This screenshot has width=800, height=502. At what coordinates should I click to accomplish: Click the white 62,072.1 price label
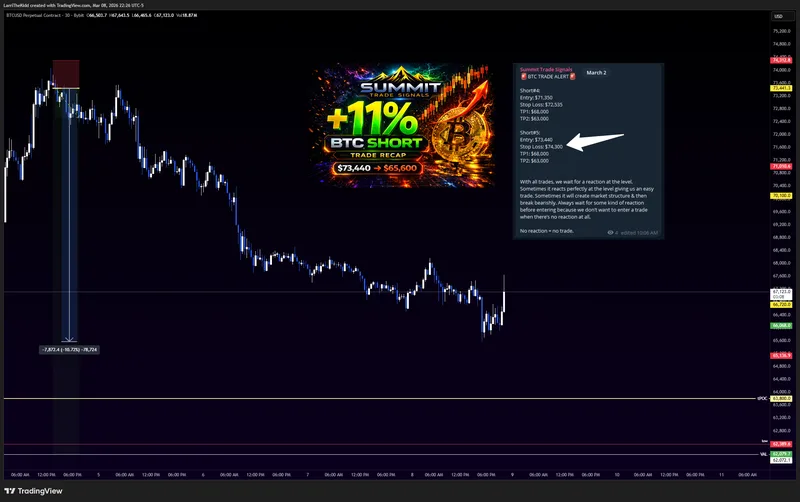pyautogui.click(x=781, y=460)
